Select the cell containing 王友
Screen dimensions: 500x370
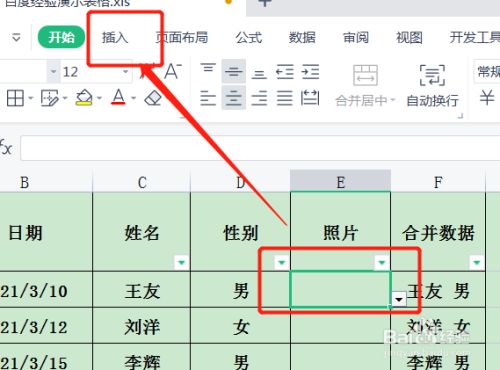142,289
